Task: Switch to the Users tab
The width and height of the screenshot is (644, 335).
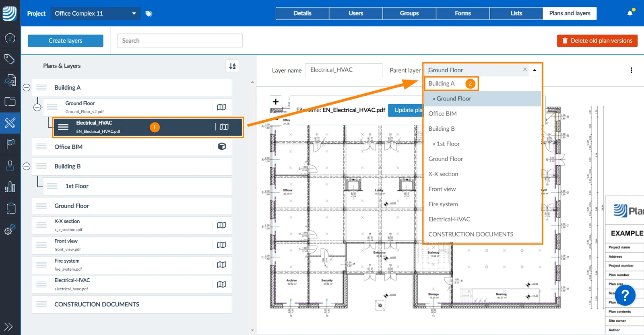Action: (356, 13)
